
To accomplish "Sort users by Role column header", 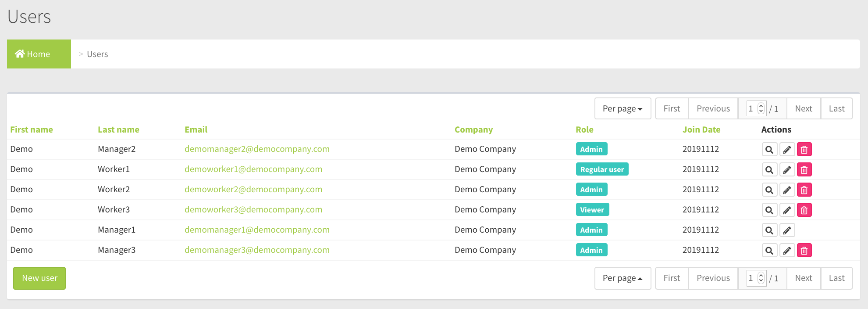I will pyautogui.click(x=584, y=129).
